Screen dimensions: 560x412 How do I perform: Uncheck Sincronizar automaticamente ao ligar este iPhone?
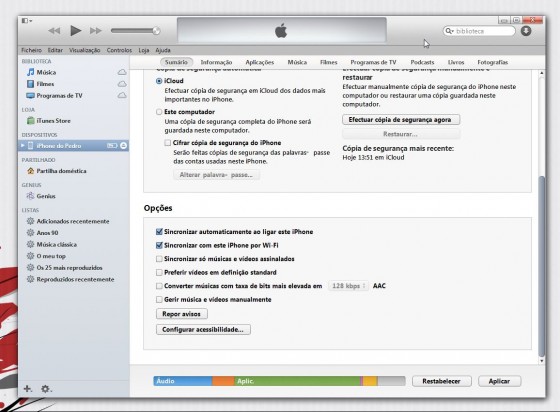tap(159, 232)
